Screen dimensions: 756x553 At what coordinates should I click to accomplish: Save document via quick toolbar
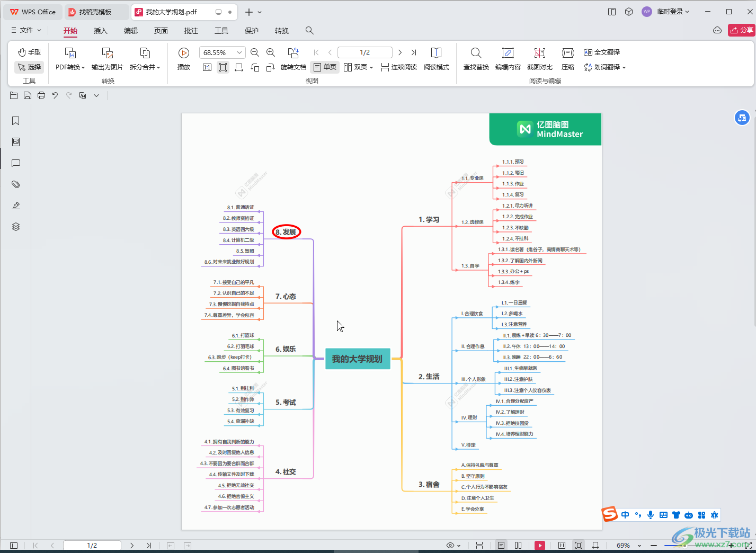pos(28,95)
